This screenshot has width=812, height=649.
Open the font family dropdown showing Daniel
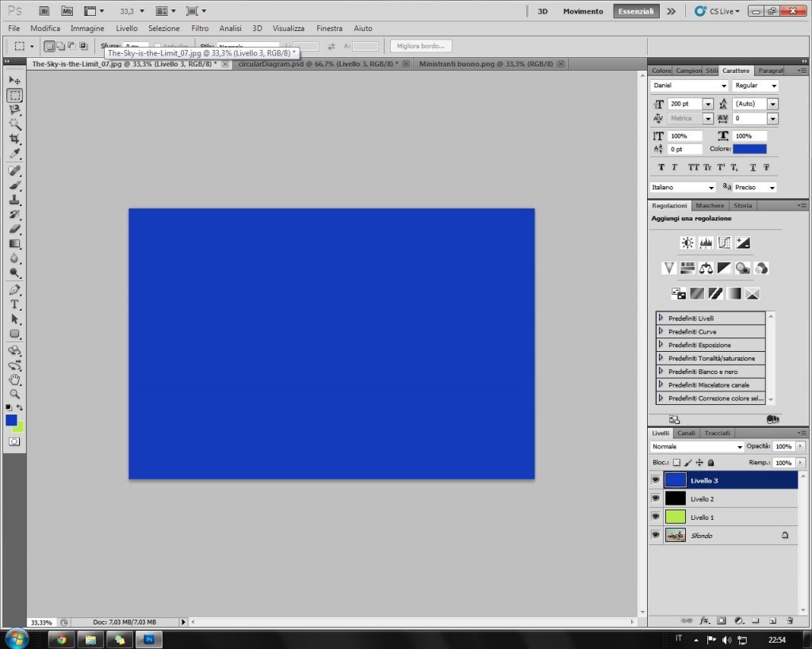(x=688, y=86)
